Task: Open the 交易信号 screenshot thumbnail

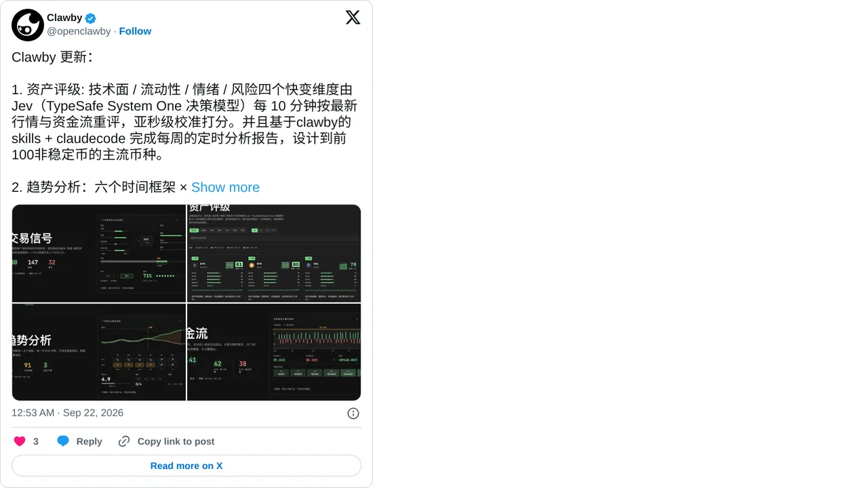Action: 99,253
